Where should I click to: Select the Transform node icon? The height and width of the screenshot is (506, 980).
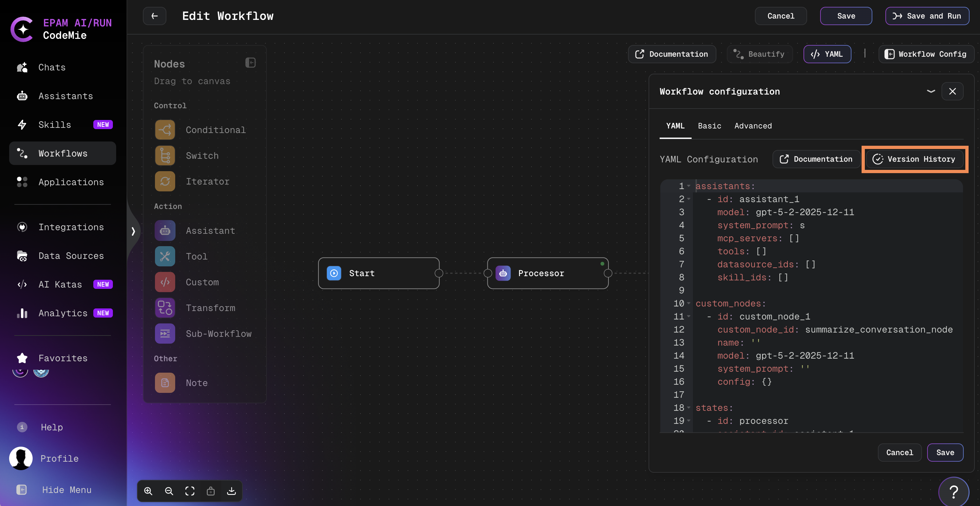165,308
